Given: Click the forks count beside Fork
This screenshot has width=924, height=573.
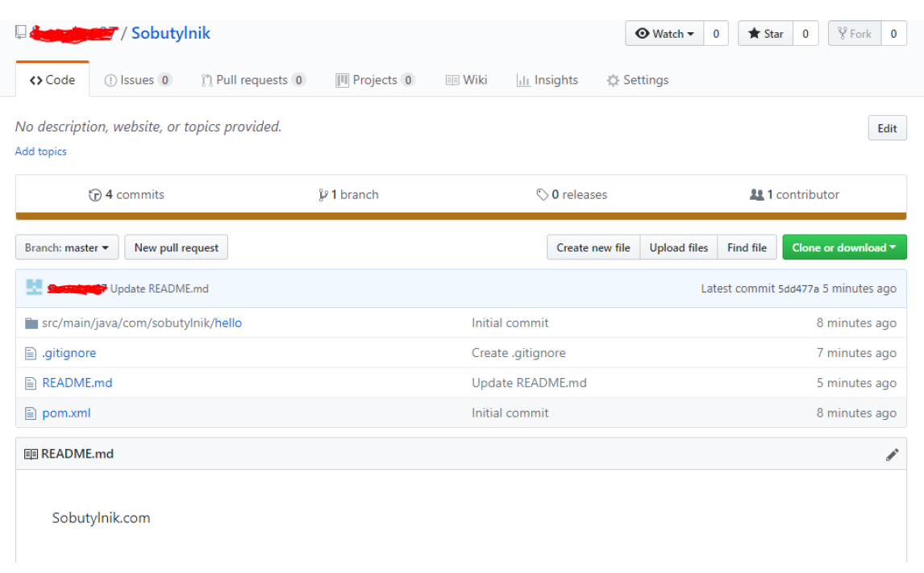Looking at the screenshot, I should click(x=894, y=34).
